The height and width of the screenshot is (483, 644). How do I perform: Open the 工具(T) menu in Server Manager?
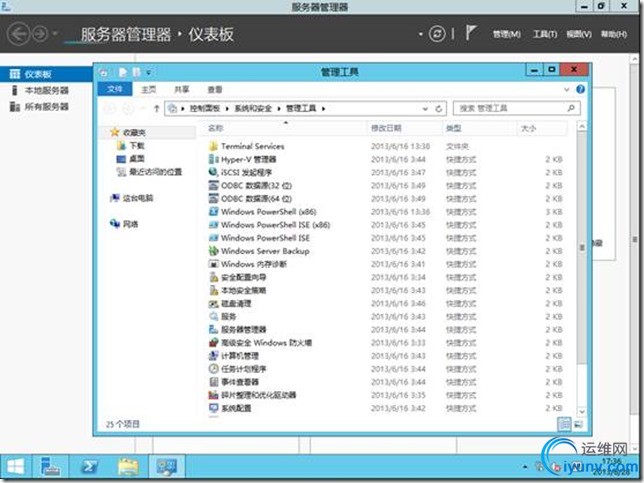pyautogui.click(x=545, y=34)
